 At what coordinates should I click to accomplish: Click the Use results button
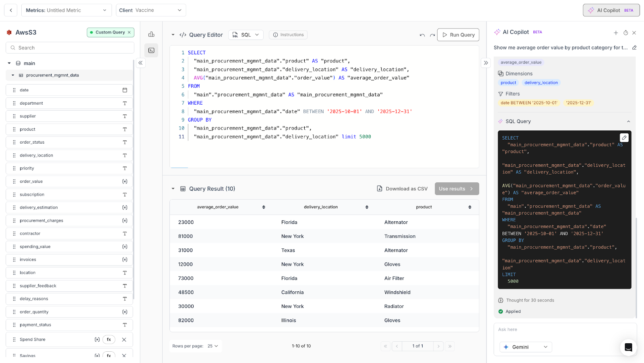point(457,189)
